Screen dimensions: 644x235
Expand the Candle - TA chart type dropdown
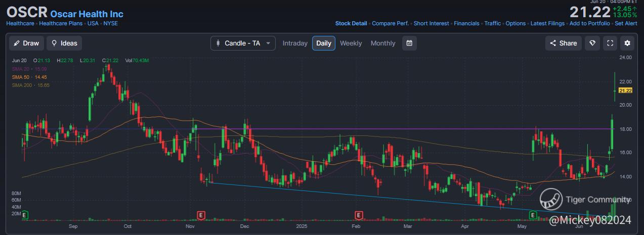click(243, 43)
